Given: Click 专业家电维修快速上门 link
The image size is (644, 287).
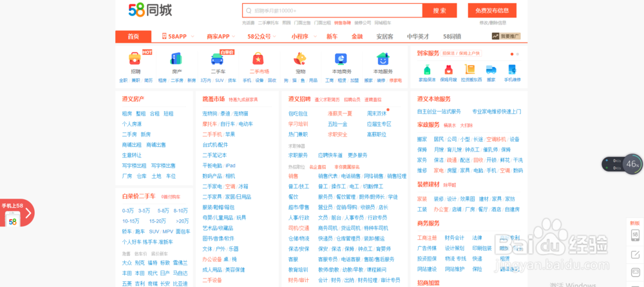Looking at the screenshot, I should click(497, 112).
